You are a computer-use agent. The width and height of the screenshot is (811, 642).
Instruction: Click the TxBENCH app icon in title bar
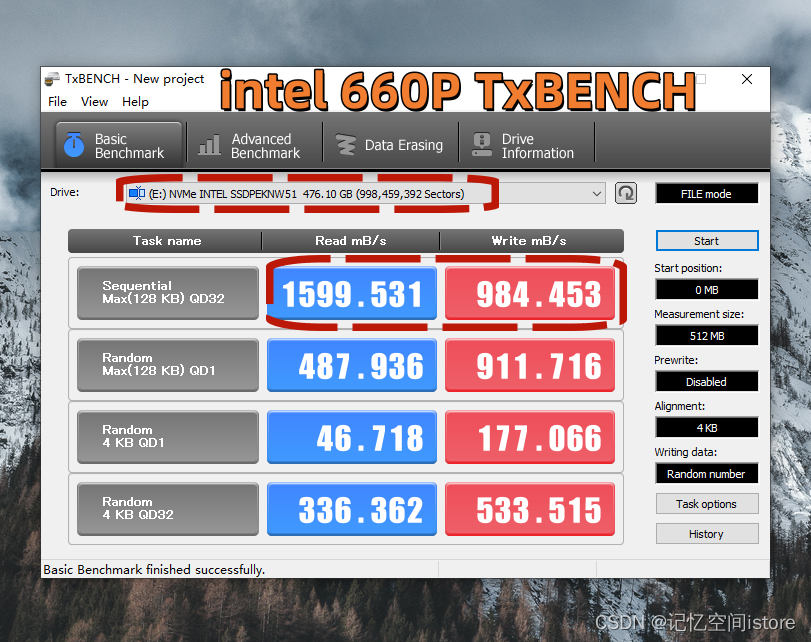52,79
